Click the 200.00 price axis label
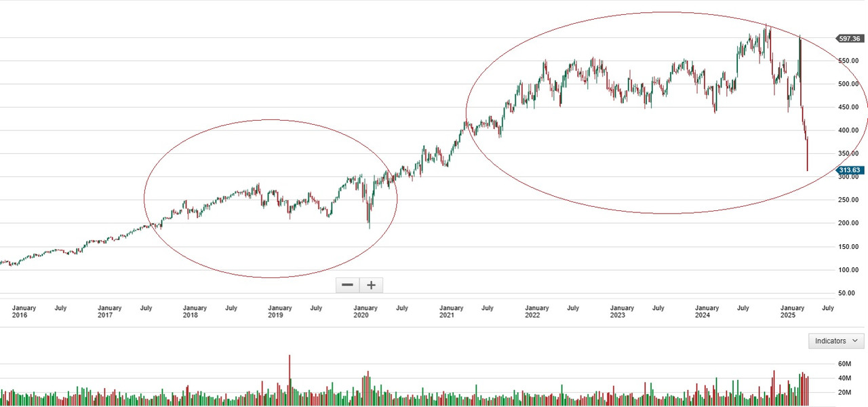The width and height of the screenshot is (868, 407). tap(849, 223)
